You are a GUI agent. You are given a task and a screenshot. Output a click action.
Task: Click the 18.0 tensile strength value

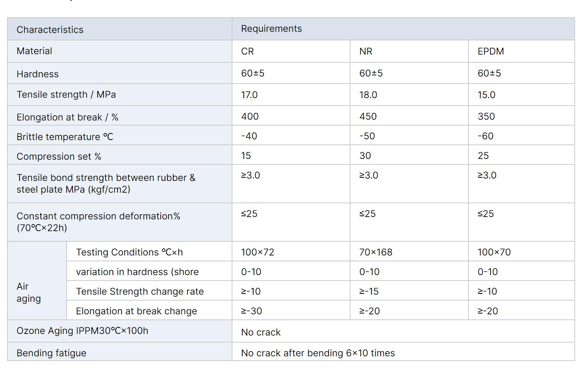368,95
